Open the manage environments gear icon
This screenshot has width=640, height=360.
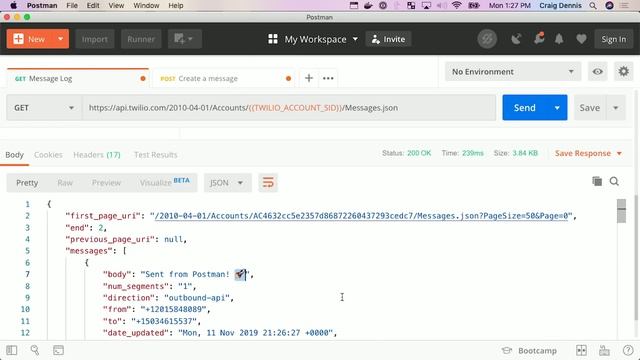point(623,71)
